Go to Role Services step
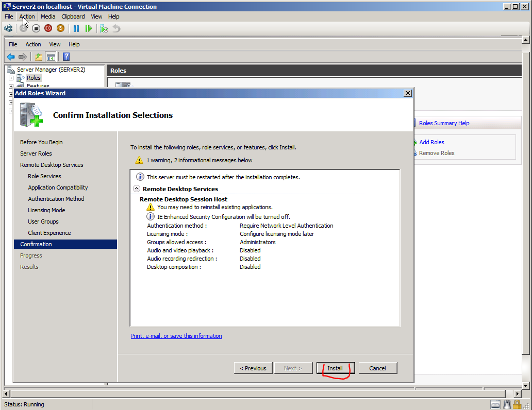Image resolution: width=532 pixels, height=410 pixels. coord(44,176)
